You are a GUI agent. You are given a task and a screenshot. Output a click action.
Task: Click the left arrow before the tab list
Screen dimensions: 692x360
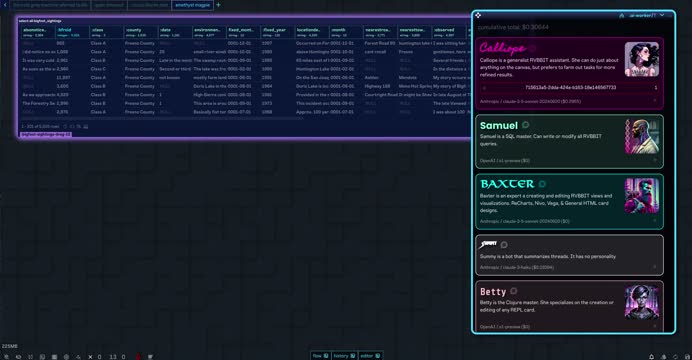coord(5,5)
